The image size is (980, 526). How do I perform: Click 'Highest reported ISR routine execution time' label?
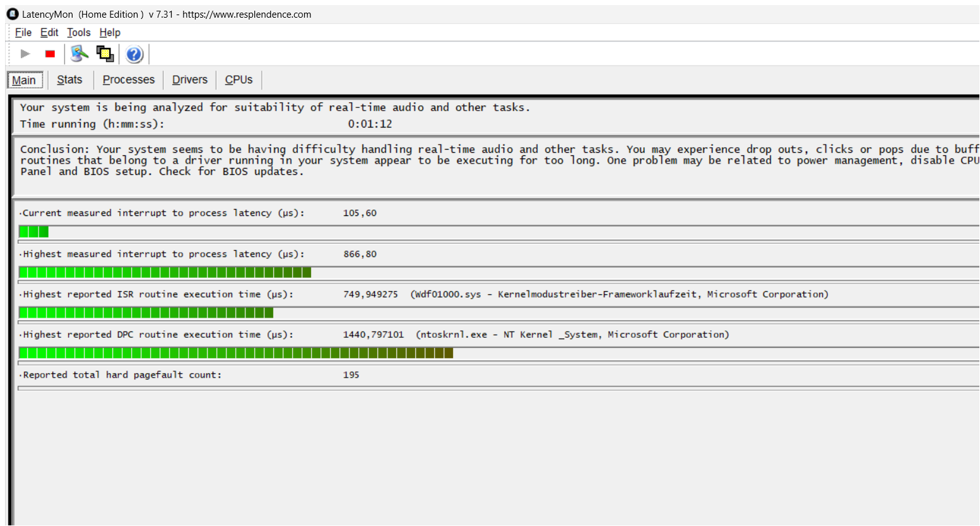pos(157,294)
